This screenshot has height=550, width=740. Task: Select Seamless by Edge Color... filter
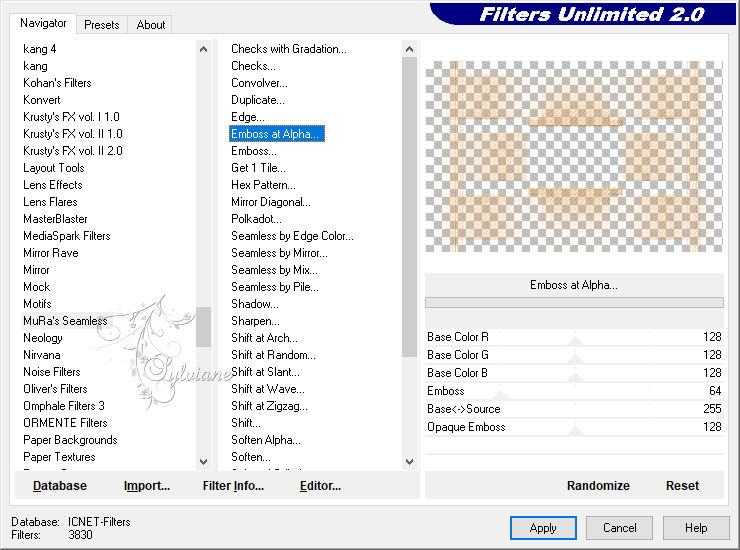292,236
